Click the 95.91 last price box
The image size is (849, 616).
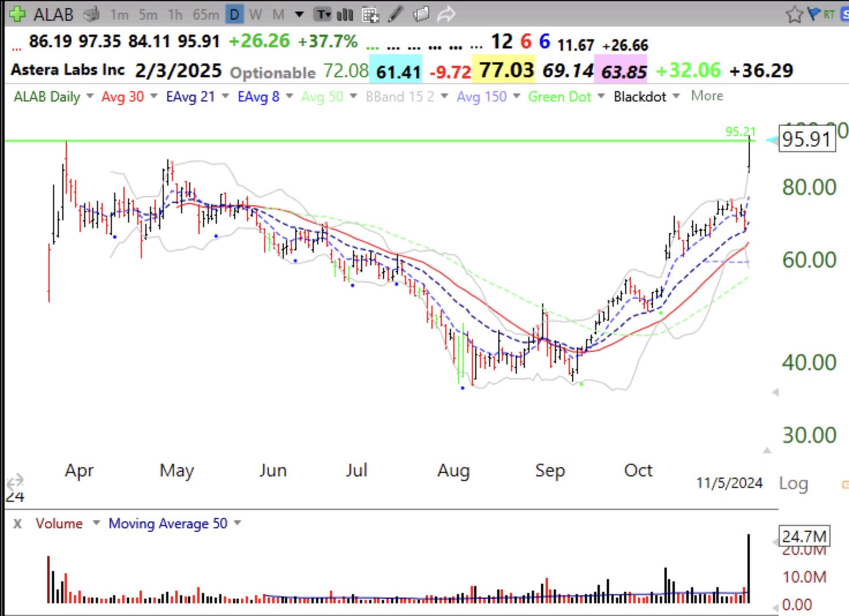(807, 140)
